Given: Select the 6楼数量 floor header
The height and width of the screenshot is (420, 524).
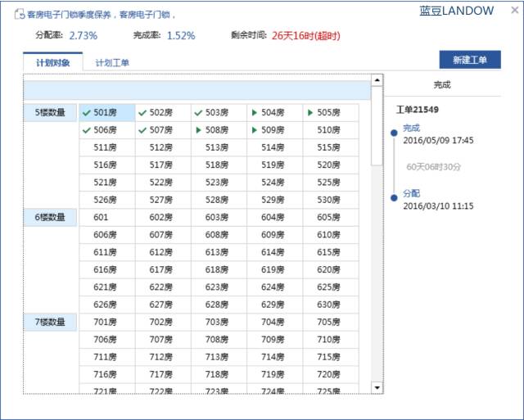Looking at the screenshot, I should click(x=50, y=217).
